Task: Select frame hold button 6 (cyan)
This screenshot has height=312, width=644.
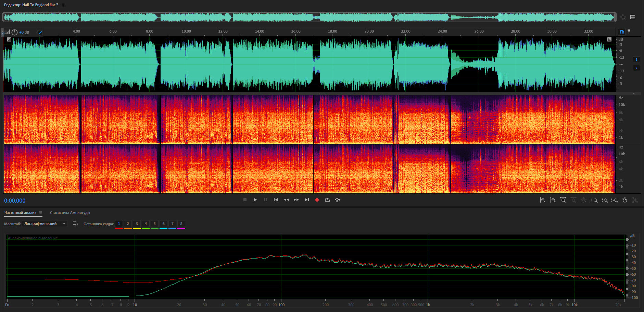Action: (x=163, y=224)
